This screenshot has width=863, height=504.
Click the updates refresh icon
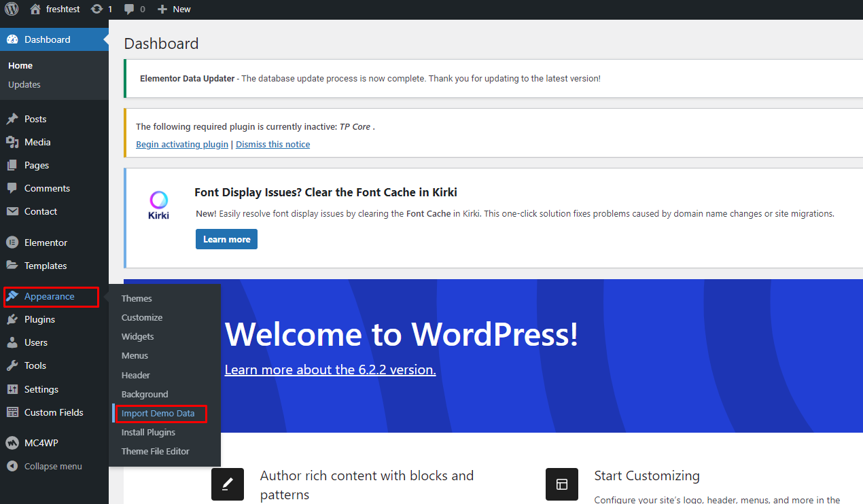(97, 9)
